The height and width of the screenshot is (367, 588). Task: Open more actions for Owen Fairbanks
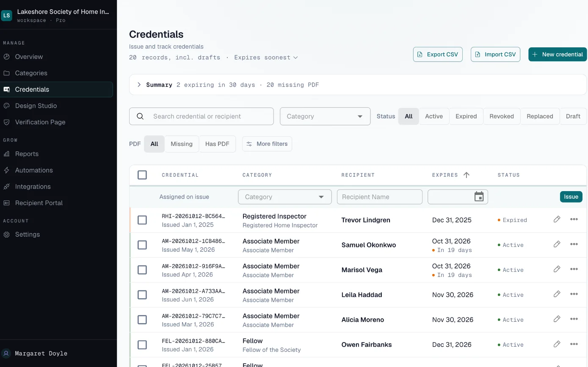pos(574,344)
